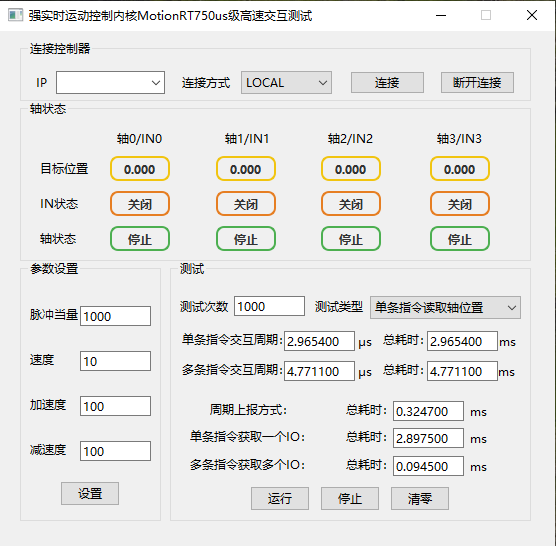
Task: Click the app icon in title bar
Action: (15, 15)
